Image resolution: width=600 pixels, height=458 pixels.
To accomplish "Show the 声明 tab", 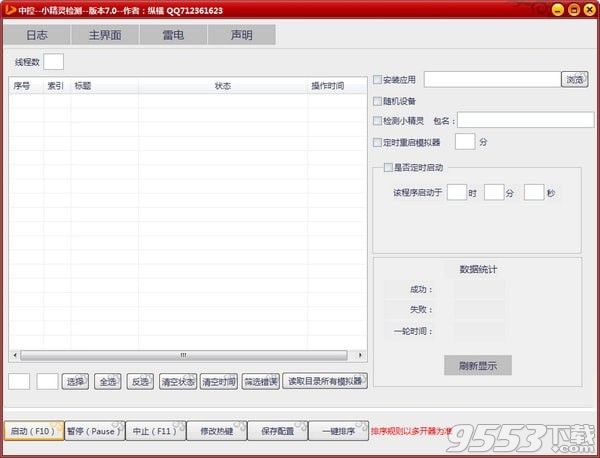I will pos(241,35).
